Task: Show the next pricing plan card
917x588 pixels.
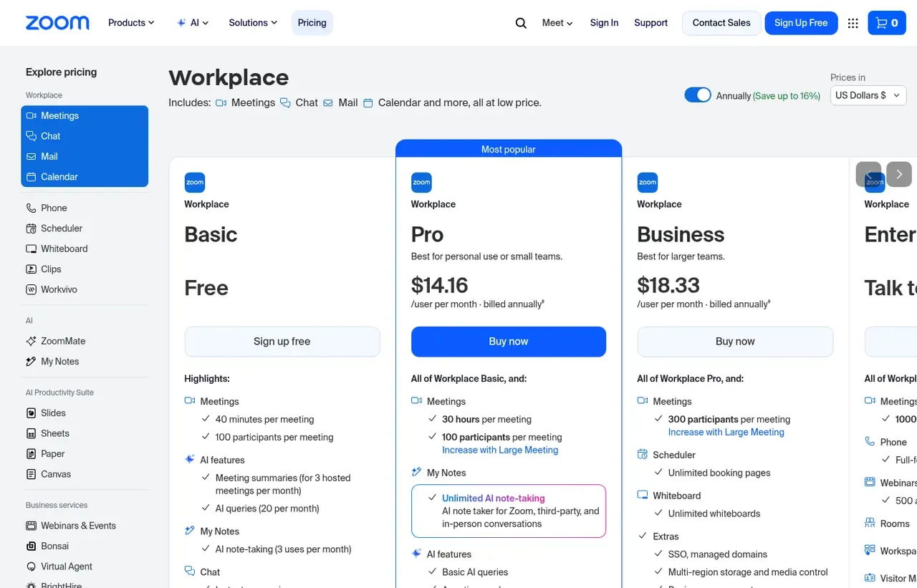Action: [x=899, y=174]
